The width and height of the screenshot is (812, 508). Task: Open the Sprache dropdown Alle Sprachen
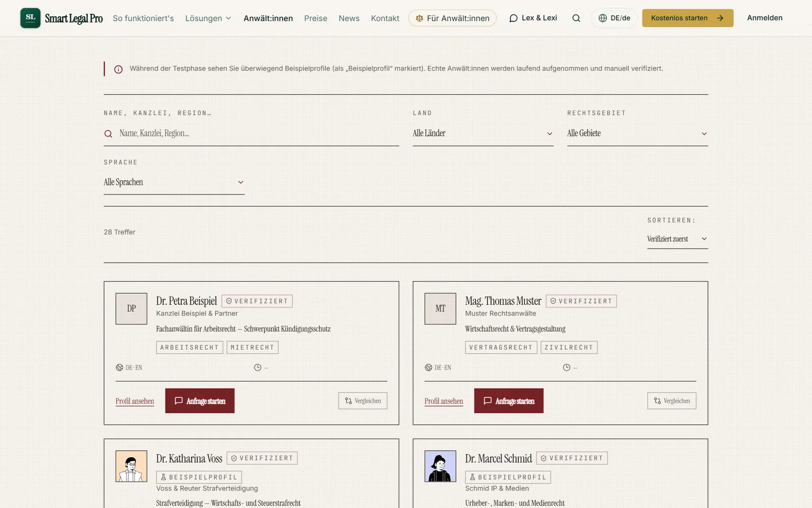(x=174, y=182)
